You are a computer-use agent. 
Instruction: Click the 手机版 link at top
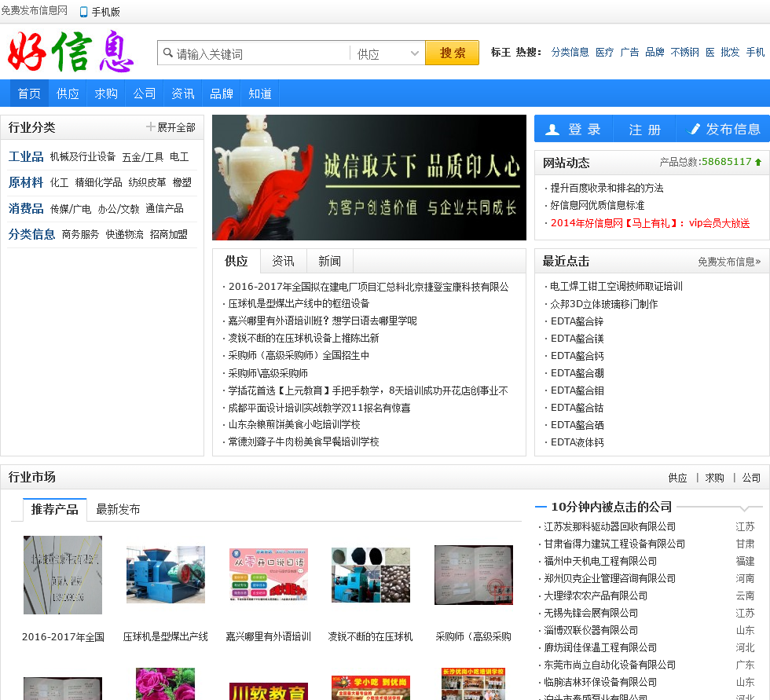tap(105, 12)
